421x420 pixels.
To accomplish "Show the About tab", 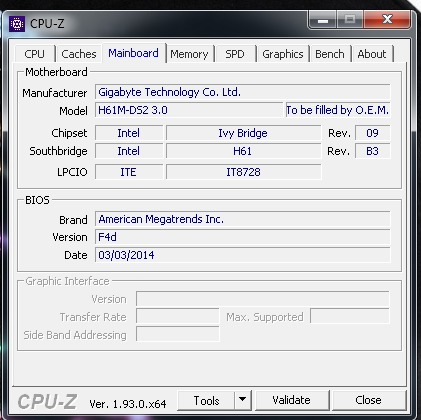I will point(372,54).
